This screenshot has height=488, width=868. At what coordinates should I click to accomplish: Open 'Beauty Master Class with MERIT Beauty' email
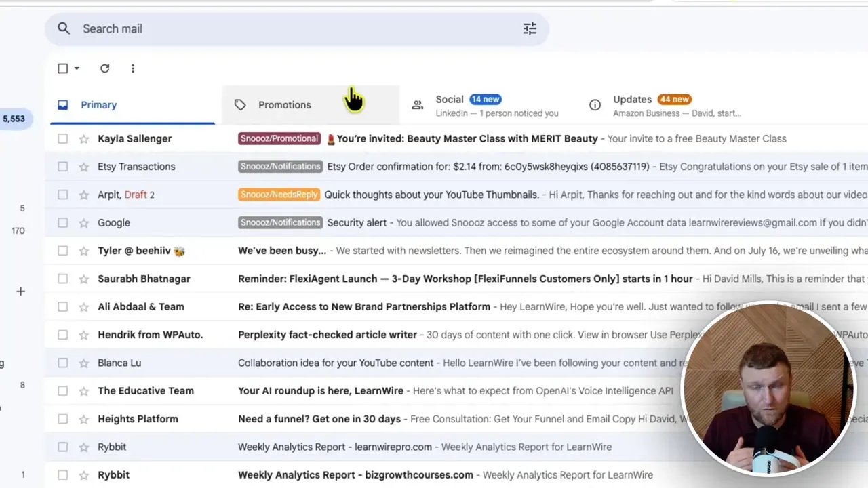pos(467,138)
